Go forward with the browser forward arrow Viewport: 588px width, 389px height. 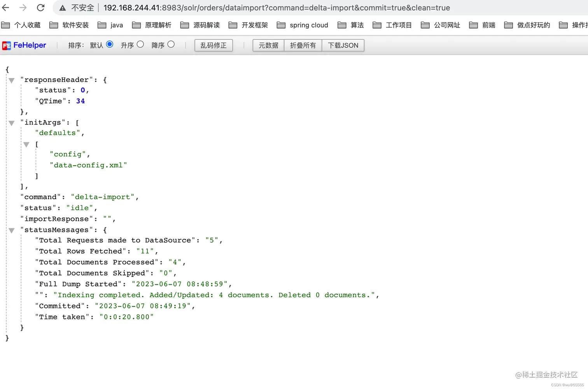(23, 8)
